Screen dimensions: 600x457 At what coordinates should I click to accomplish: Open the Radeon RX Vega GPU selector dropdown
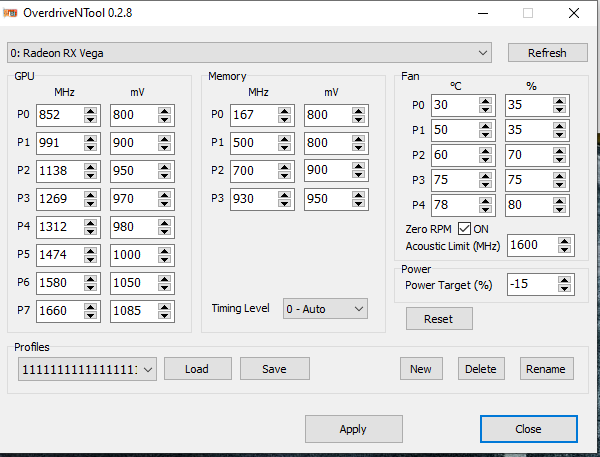pyautogui.click(x=249, y=53)
